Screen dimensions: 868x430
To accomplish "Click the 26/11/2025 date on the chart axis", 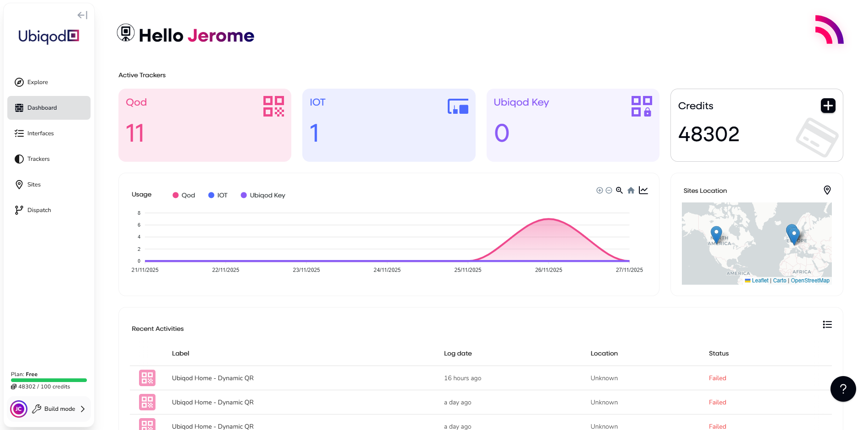I will click(x=549, y=270).
